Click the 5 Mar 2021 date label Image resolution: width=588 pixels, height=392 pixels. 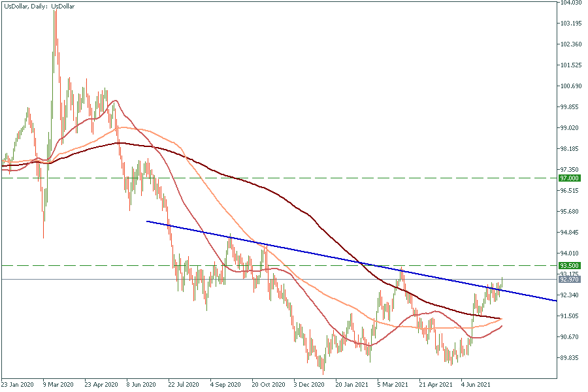click(393, 385)
